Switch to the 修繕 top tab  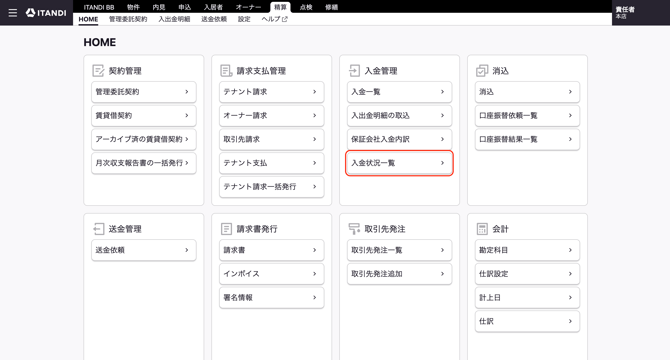[x=332, y=7]
